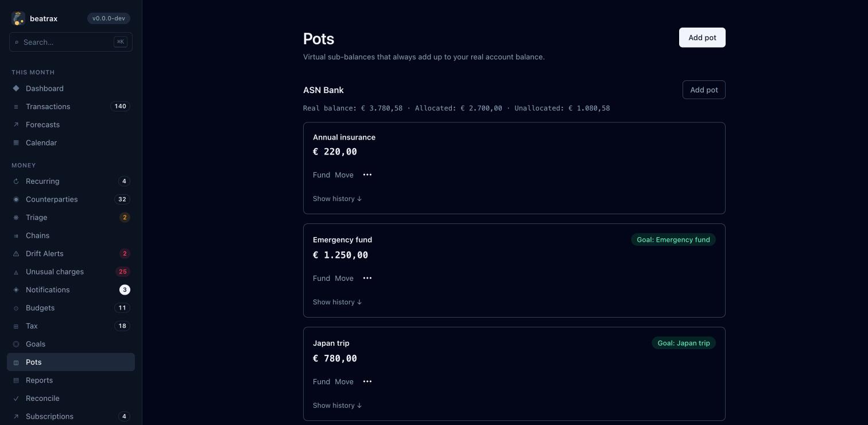Click the Budgets circle icon
The width and height of the screenshot is (868, 425).
click(16, 308)
